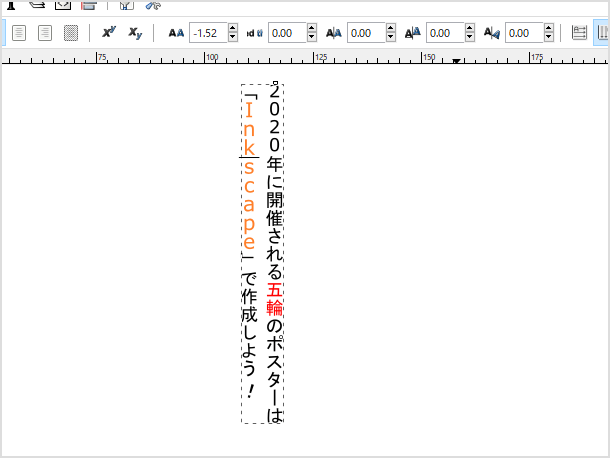The height and width of the screenshot is (458, 610).
Task: Click the horizontal kerning icon
Action: [x=334, y=33]
